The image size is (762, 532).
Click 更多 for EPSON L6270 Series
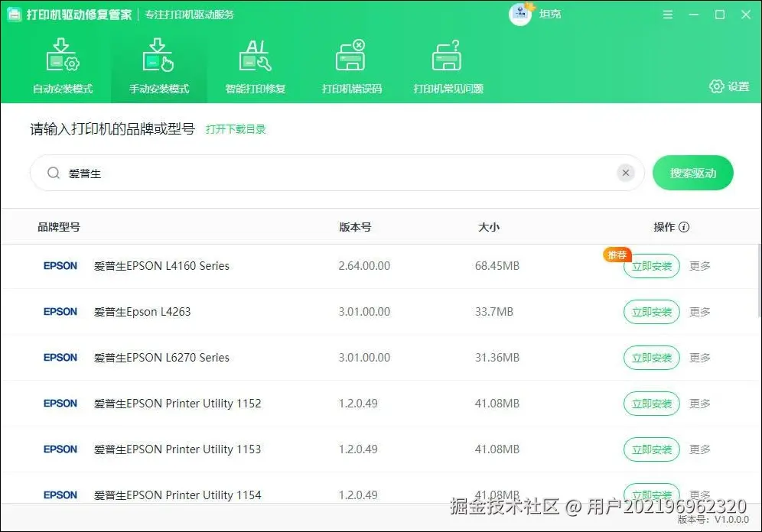click(x=700, y=358)
